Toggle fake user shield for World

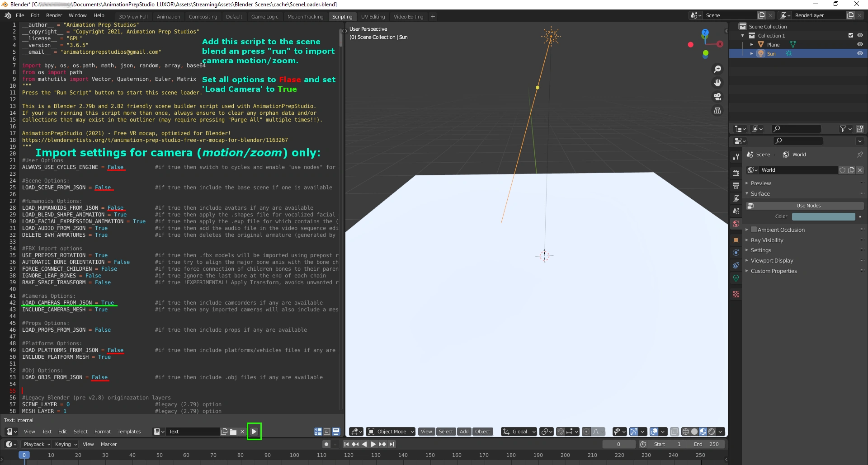[843, 170]
